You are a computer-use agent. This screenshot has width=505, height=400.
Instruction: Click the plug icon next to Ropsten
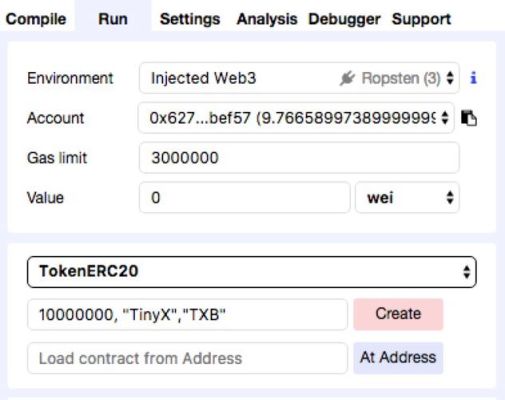point(347,78)
